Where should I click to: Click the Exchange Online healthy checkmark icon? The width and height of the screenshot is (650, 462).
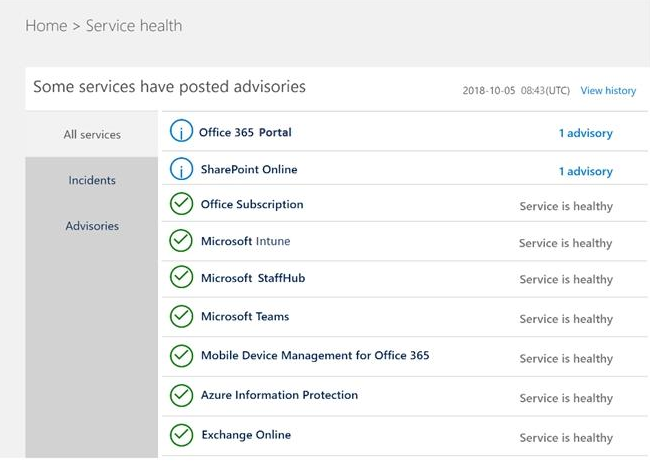point(181,435)
